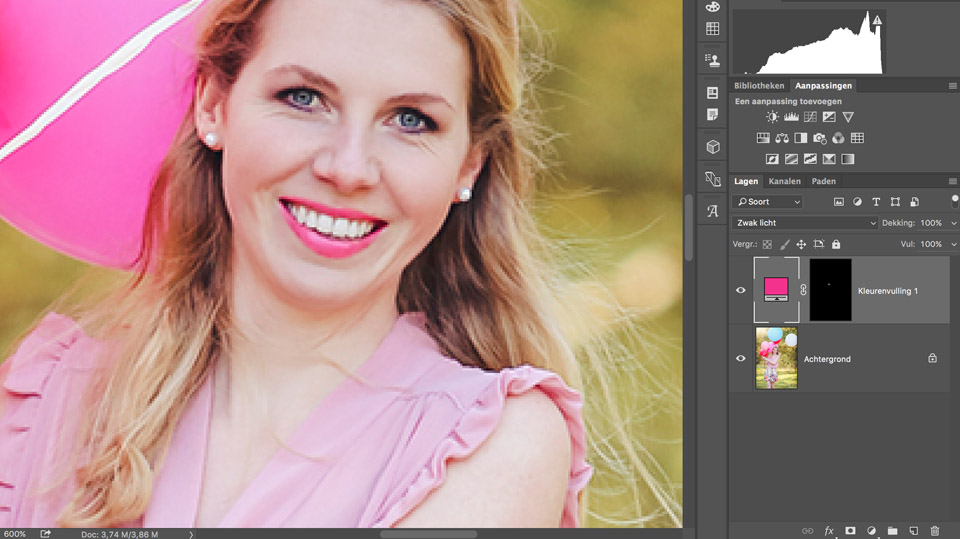Toggle the mask link on Kleurenvulling 1
The image size is (960, 539).
[x=803, y=290]
